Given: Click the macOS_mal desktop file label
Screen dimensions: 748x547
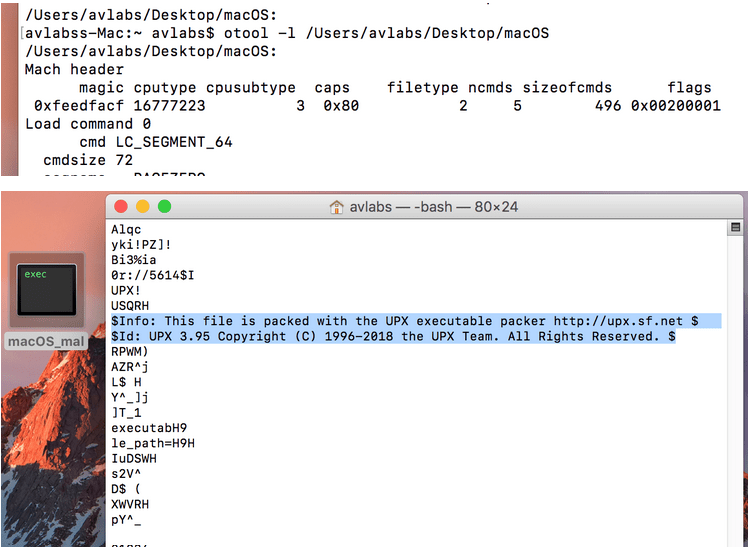Looking at the screenshot, I should pyautogui.click(x=46, y=341).
